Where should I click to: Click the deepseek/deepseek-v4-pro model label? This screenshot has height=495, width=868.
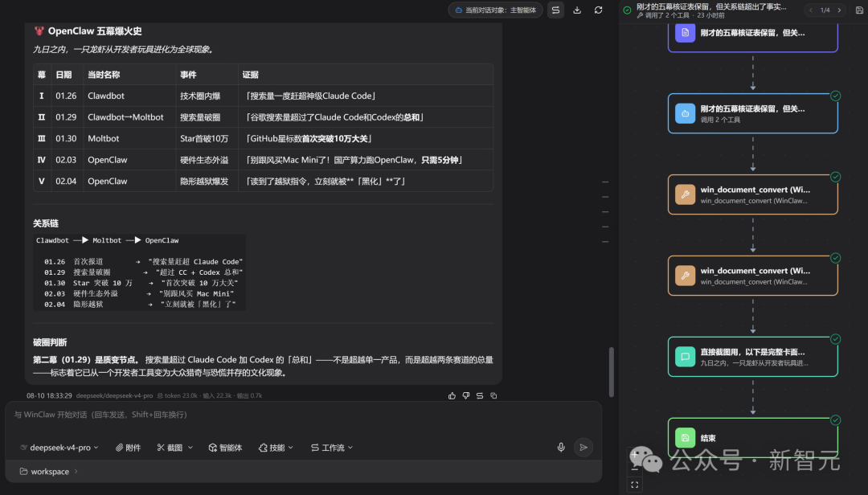click(114, 395)
